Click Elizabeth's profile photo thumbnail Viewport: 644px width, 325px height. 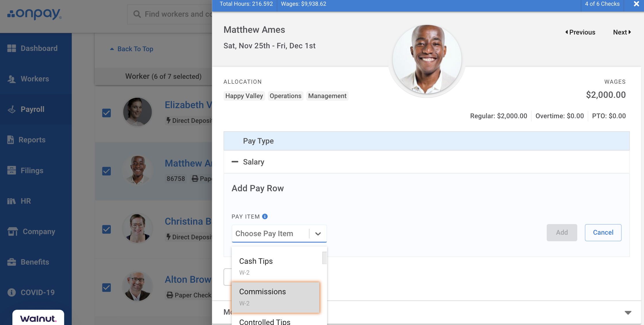click(138, 112)
